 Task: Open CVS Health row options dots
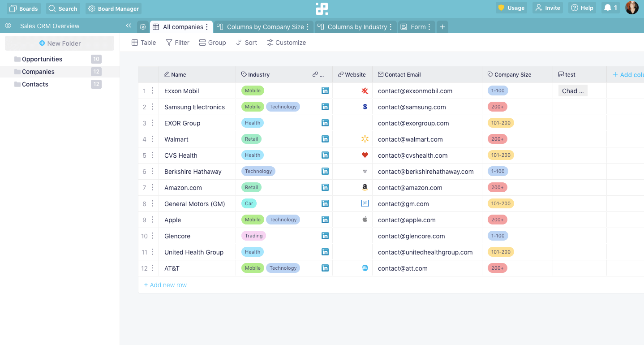pos(153,155)
